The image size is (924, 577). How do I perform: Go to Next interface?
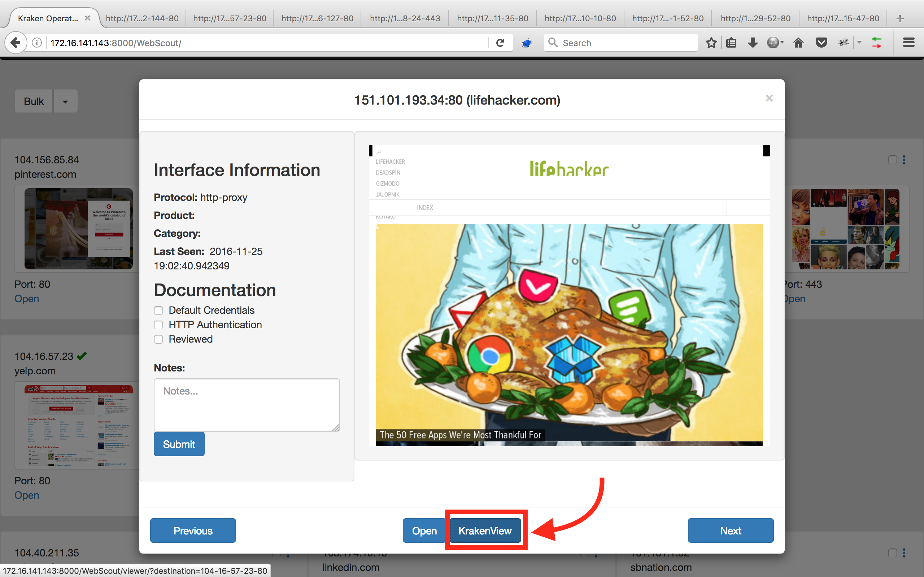point(731,531)
